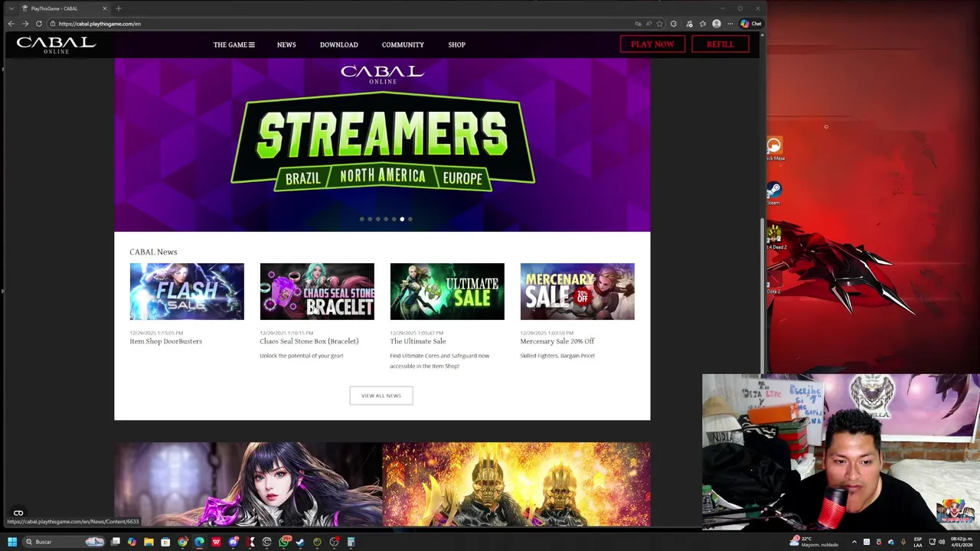Open Google Chrome from the taskbar
Image resolution: width=980 pixels, height=551 pixels.
[x=183, y=542]
